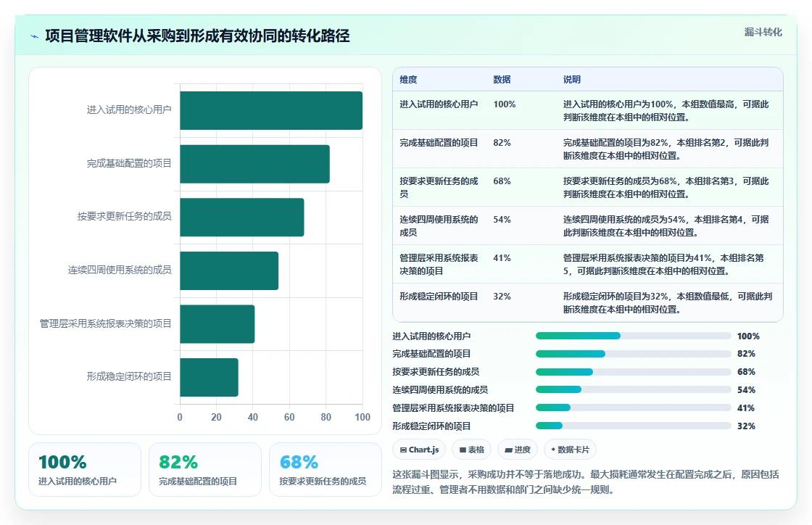Click the 32% value in table
Image resolution: width=812 pixels, height=525 pixels.
point(502,297)
